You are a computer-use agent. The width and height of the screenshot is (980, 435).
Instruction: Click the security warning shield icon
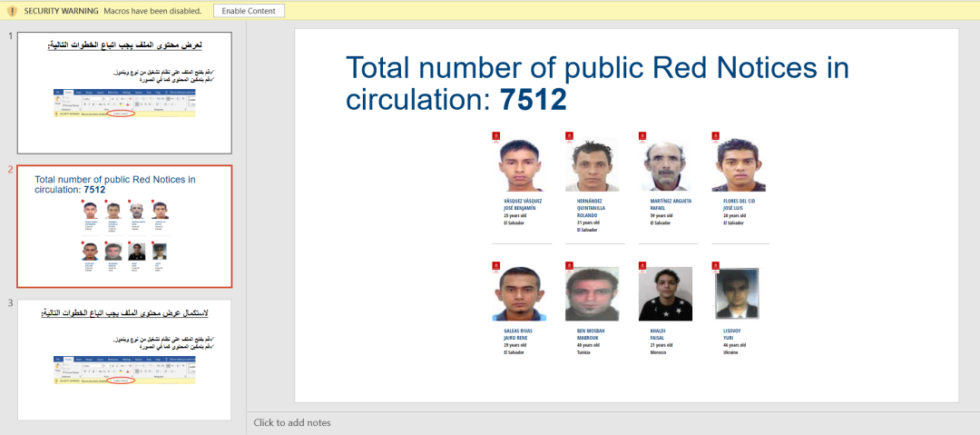point(12,11)
